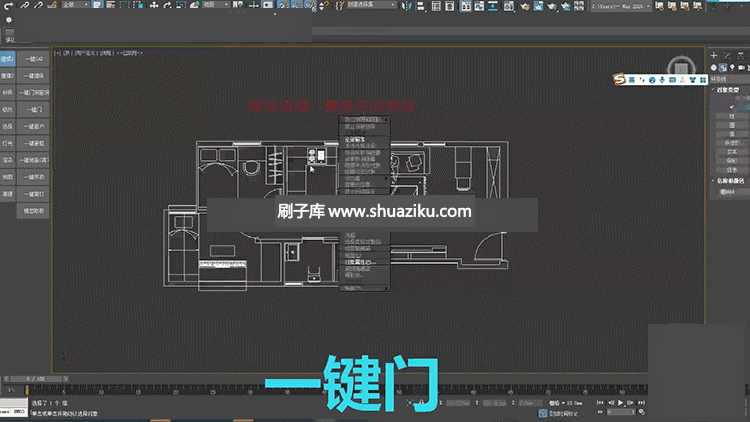Click the 一键吊顶 button
Image resolution: width=750 pixels, height=422 pixels.
tap(33, 177)
